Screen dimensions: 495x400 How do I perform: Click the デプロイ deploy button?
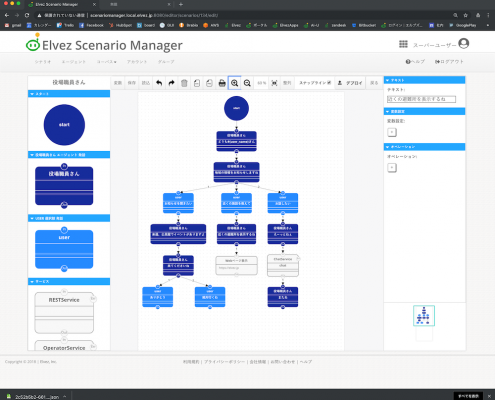click(x=350, y=83)
